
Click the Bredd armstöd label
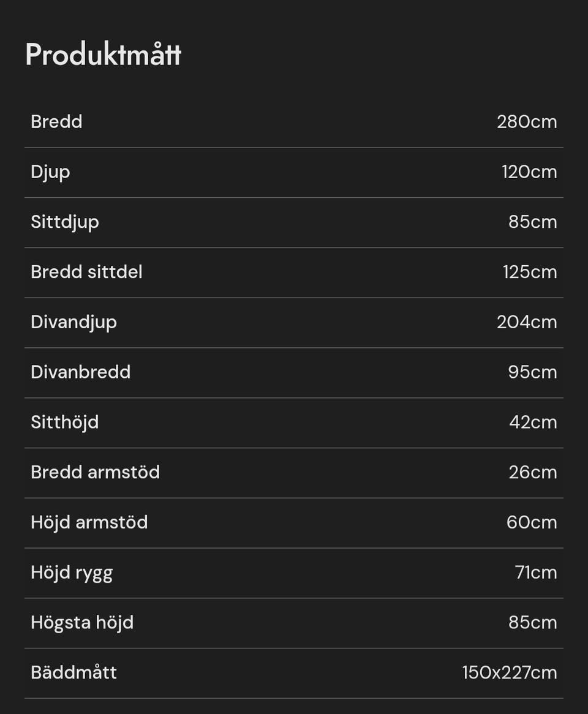[x=95, y=472]
